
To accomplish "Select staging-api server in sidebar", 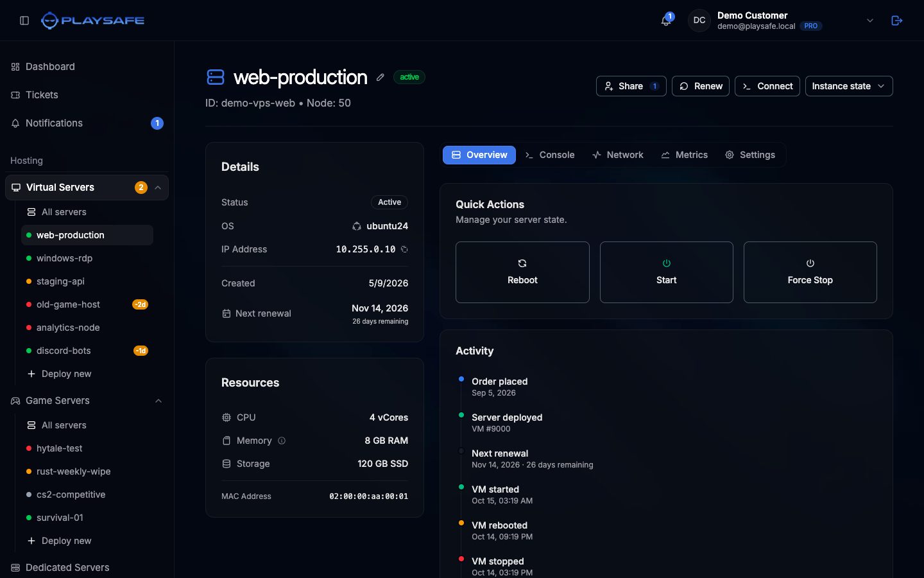I will pos(87,281).
